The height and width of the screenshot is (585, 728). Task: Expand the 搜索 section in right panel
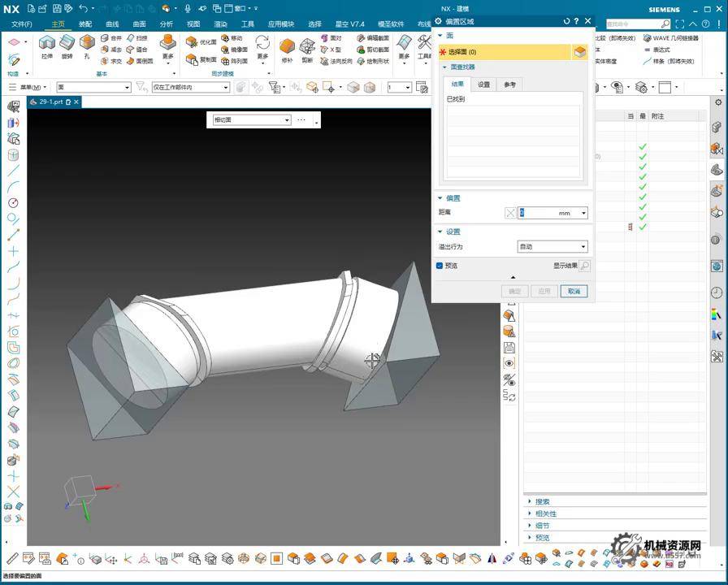click(x=543, y=501)
